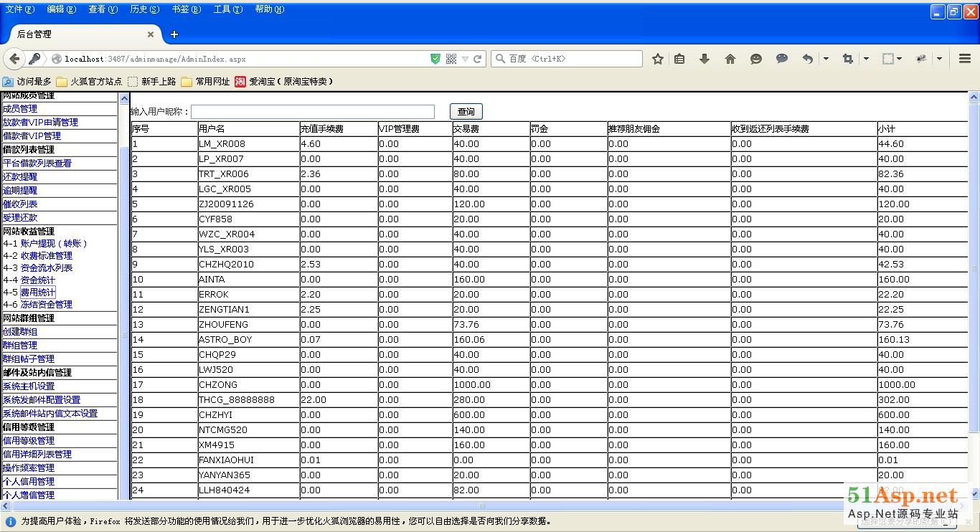The height and width of the screenshot is (532, 980).
Task: Bookmark this page with the star icon
Action: [657, 59]
